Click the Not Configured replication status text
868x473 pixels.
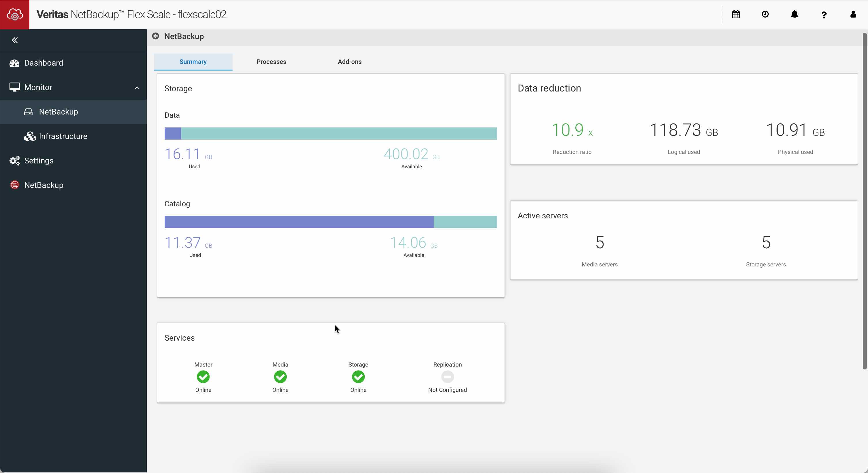(x=448, y=390)
